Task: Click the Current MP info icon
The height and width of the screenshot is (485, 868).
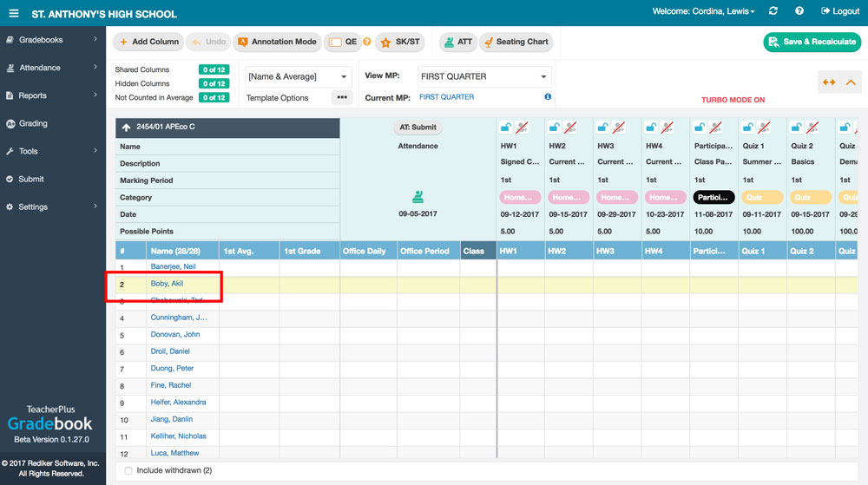Action: [548, 97]
